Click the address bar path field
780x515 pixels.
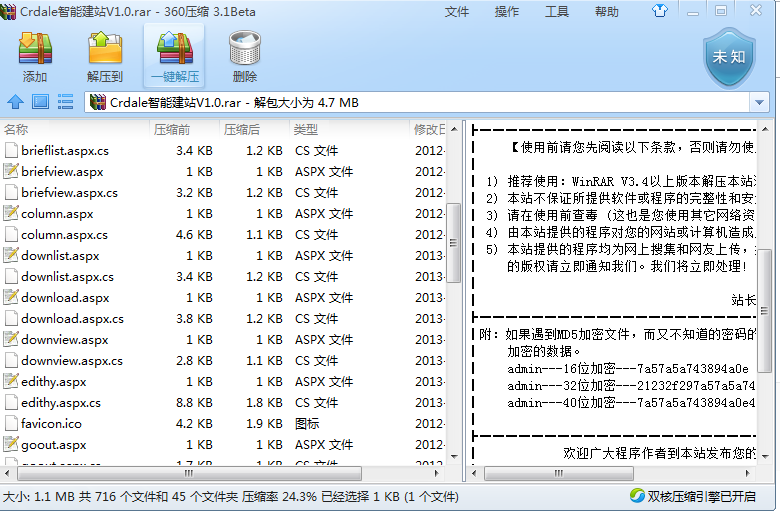pos(417,103)
